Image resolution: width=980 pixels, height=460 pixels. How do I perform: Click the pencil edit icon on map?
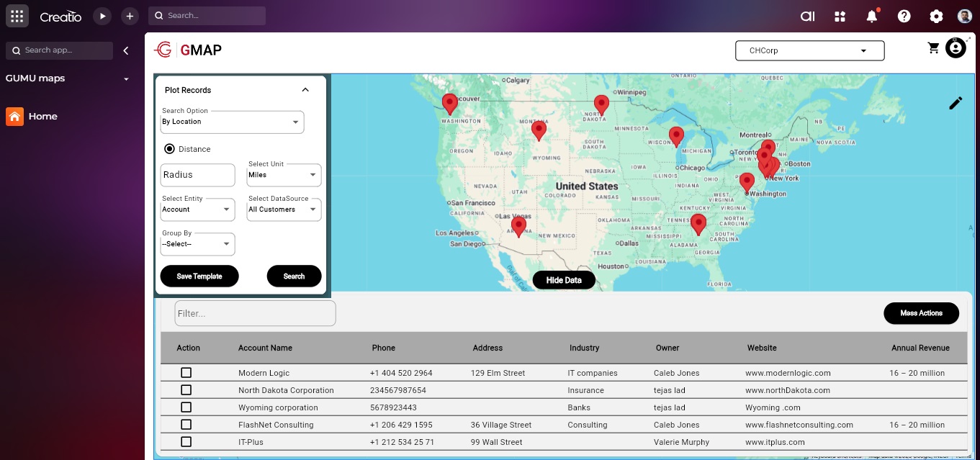[x=955, y=103]
